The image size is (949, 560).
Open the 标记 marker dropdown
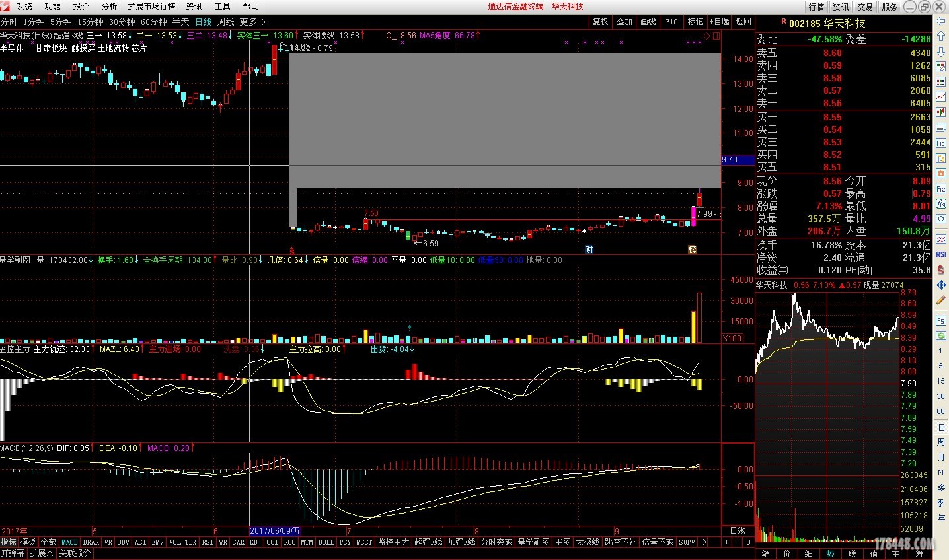(696, 22)
